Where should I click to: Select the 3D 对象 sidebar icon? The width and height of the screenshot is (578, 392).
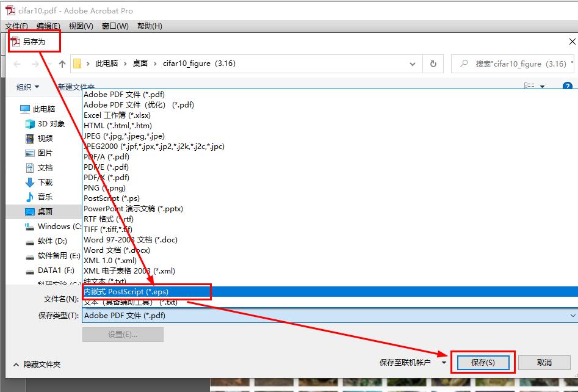[31, 124]
